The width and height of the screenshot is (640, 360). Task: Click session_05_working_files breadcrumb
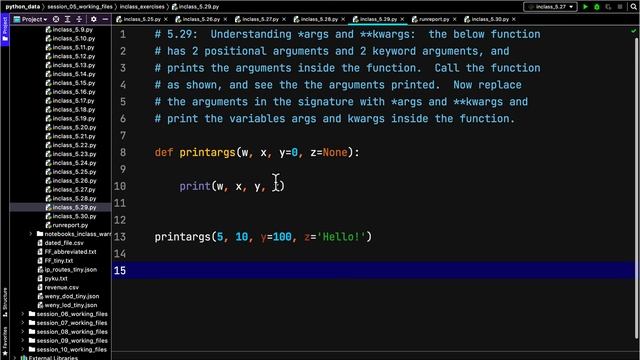point(80,7)
